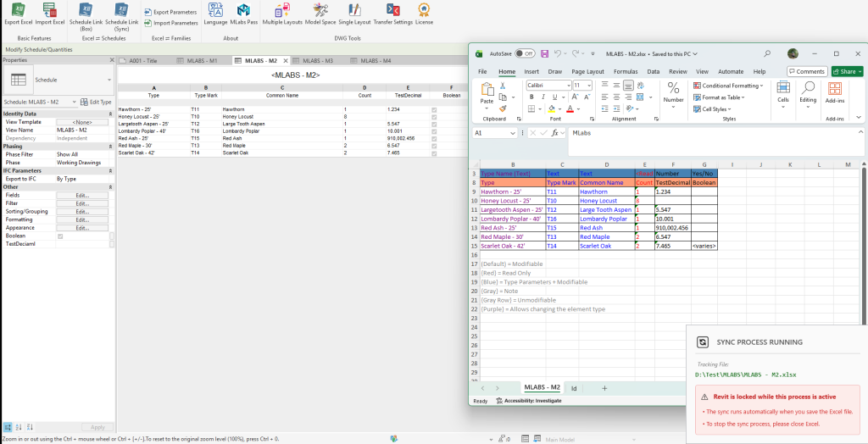Screen dimensions: 868x444
Task: Click the Excel search magnifier icon
Action: coord(767,53)
